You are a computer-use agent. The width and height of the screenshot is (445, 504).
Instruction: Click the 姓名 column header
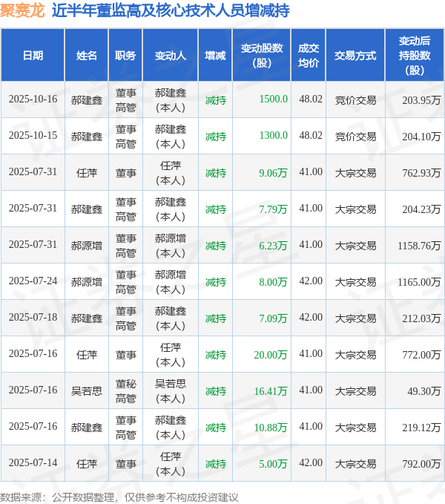coord(86,55)
